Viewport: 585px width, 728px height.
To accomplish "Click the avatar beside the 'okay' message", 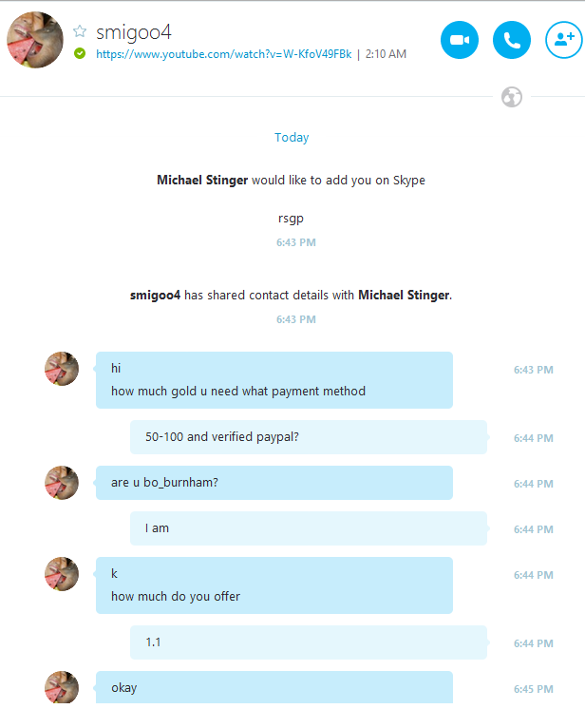I will tap(62, 687).
